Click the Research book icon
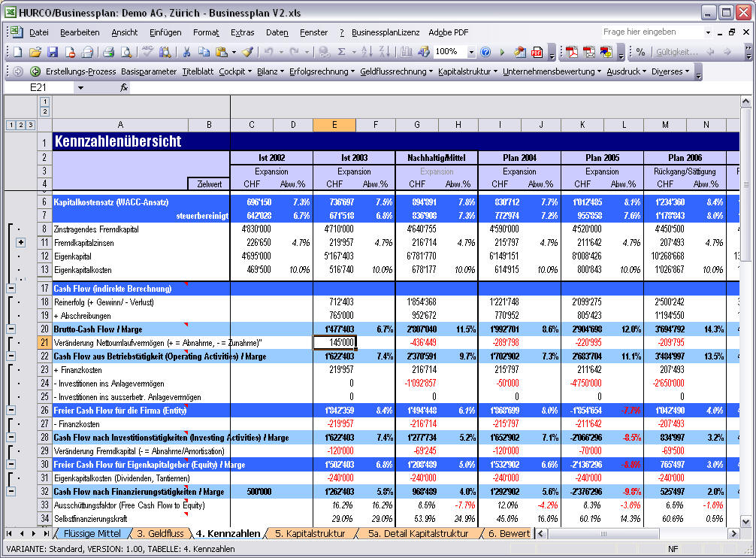This screenshot has height=558, width=756. click(x=165, y=52)
